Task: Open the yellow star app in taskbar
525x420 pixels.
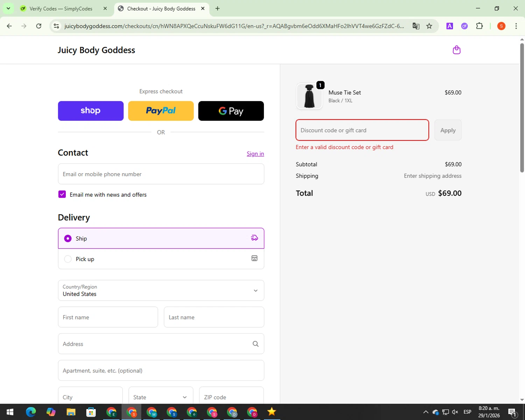Action: 272,412
